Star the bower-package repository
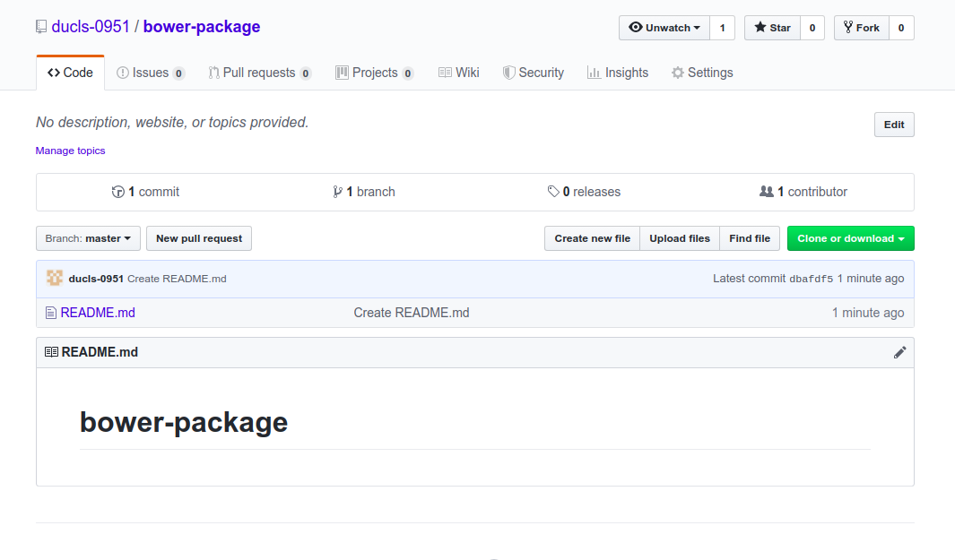This screenshot has height=560, width=955. click(772, 28)
